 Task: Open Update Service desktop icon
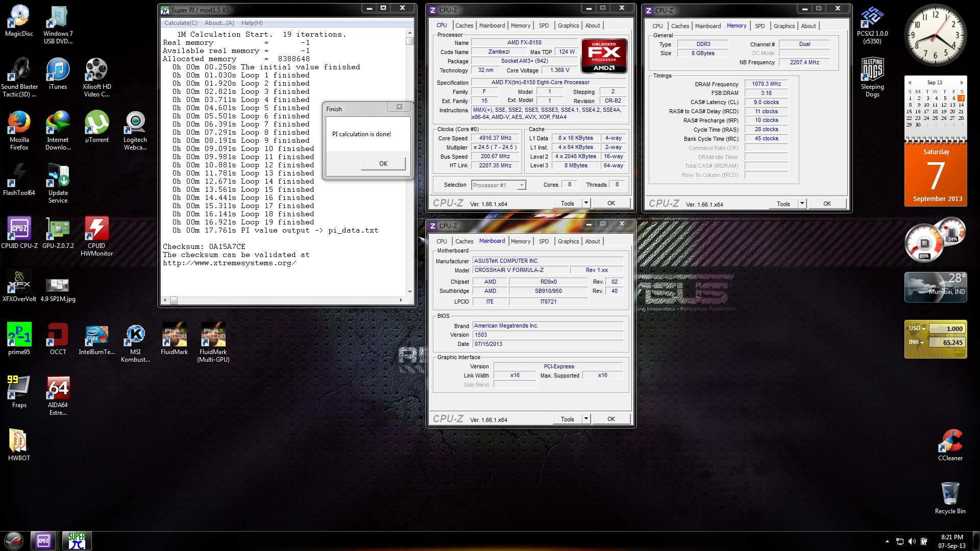click(58, 183)
